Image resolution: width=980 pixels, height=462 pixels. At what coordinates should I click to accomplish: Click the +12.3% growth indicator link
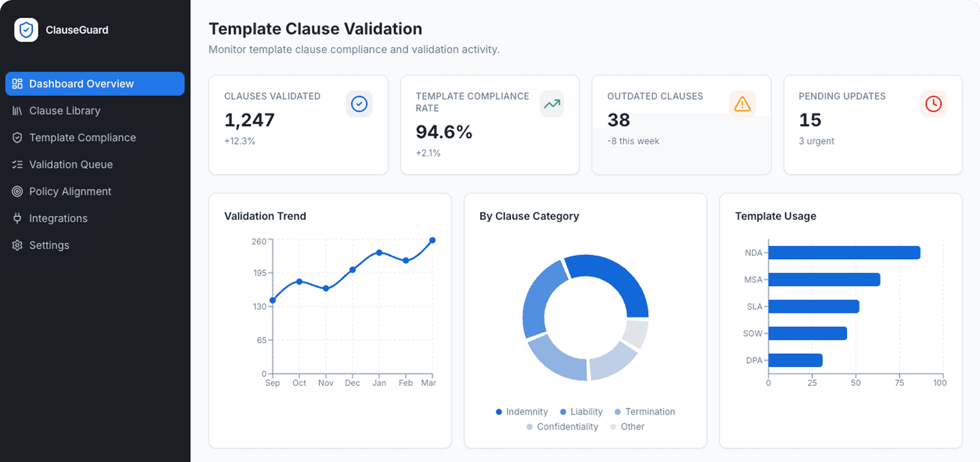pos(240,141)
